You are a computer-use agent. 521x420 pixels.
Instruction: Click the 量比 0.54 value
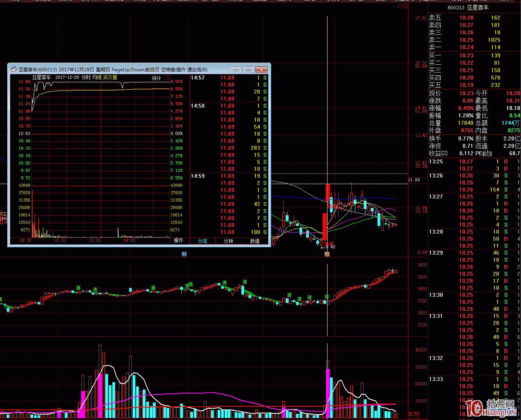[x=514, y=115]
